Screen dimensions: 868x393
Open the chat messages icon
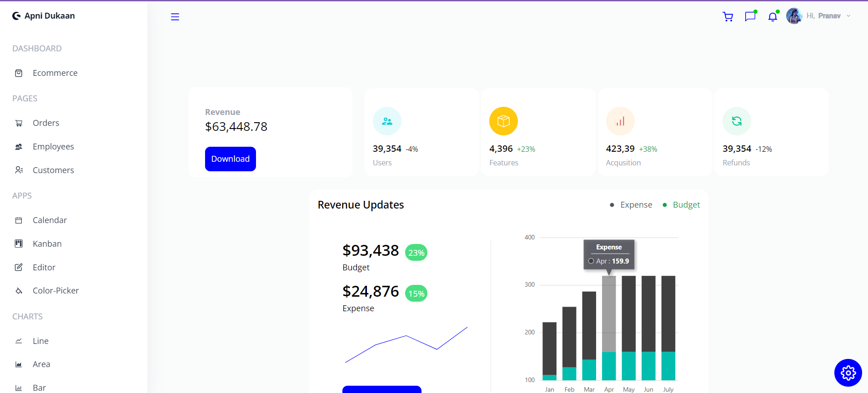[750, 16]
